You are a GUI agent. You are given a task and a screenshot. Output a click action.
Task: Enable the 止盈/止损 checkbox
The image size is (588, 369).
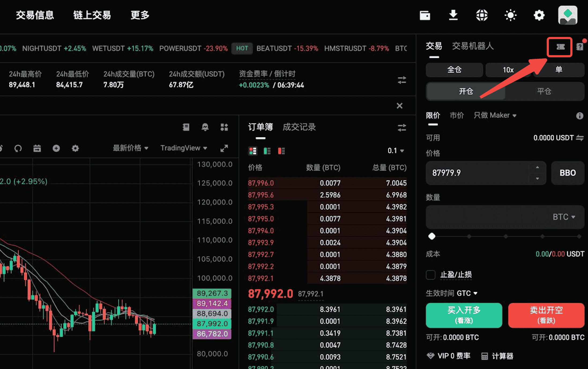[430, 275]
